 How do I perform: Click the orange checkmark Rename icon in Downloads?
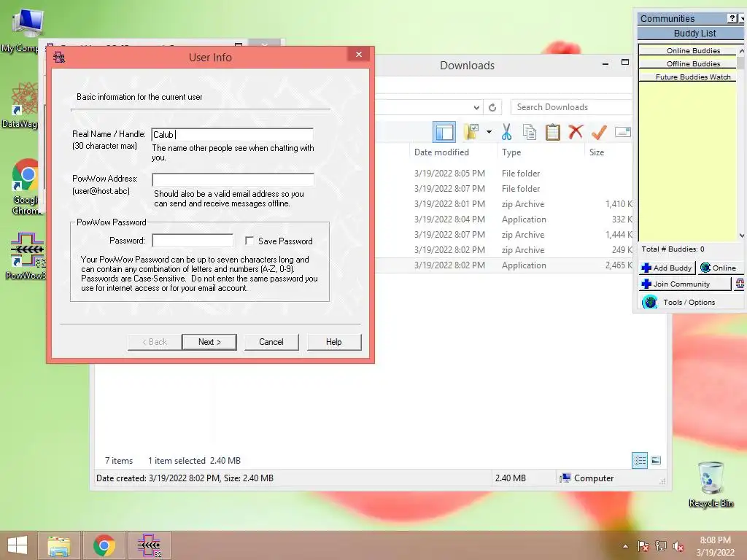[x=599, y=132]
